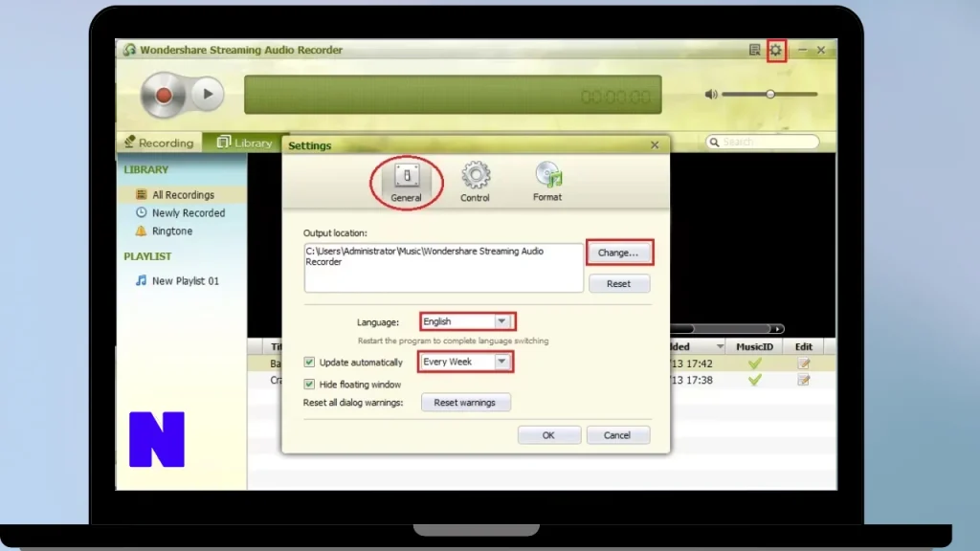The width and height of the screenshot is (980, 551).
Task: Expand the Every Week update dropdown
Action: point(501,362)
